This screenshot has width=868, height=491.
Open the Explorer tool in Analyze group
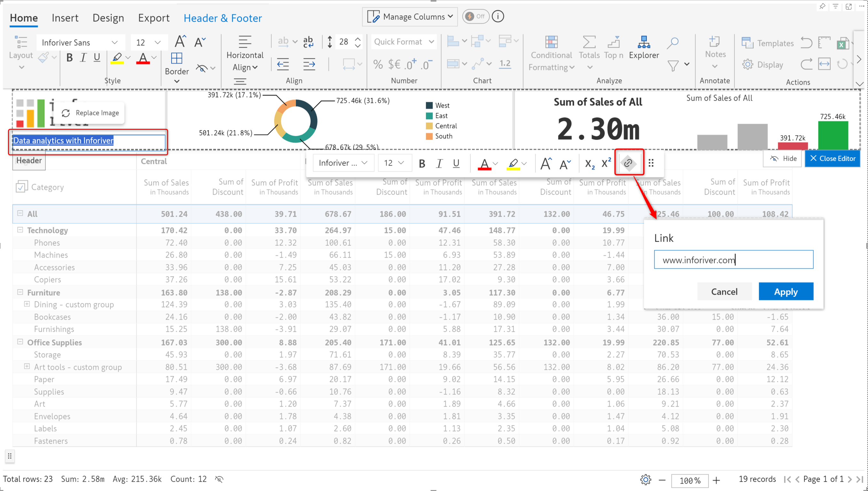coord(644,48)
